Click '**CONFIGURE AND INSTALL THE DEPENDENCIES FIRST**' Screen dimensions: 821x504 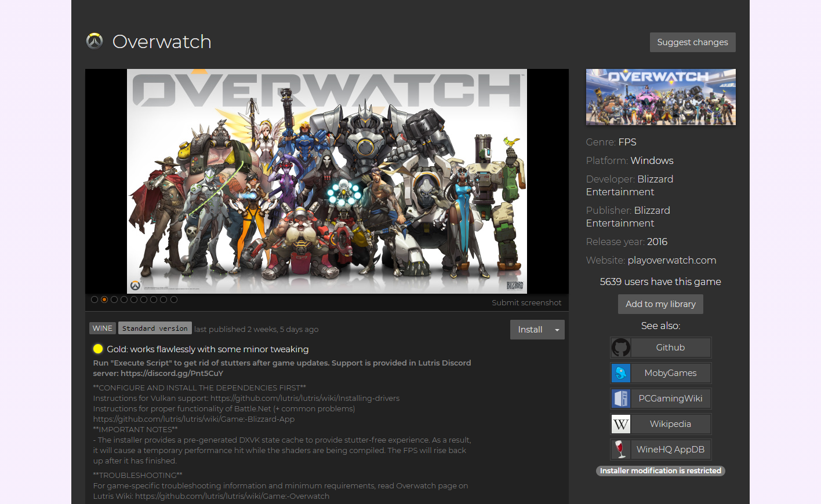199,388
